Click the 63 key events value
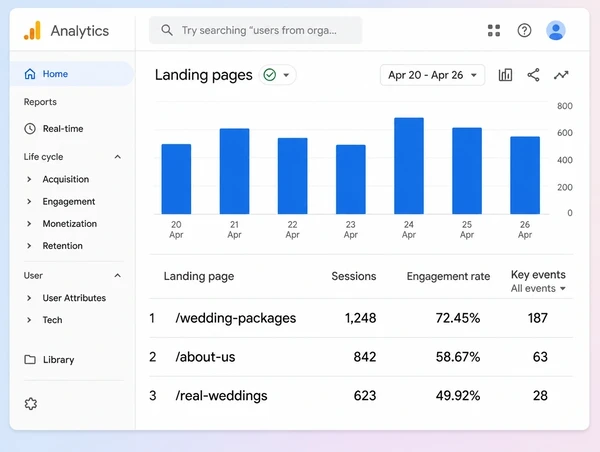Viewport: 600px width, 452px height. click(x=540, y=357)
